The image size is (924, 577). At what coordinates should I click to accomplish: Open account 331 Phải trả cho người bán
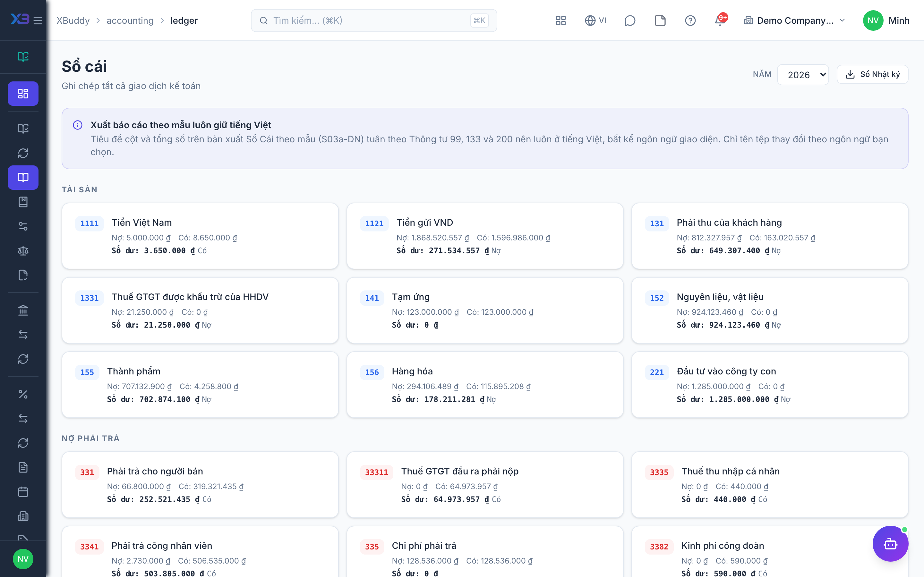[200, 485]
